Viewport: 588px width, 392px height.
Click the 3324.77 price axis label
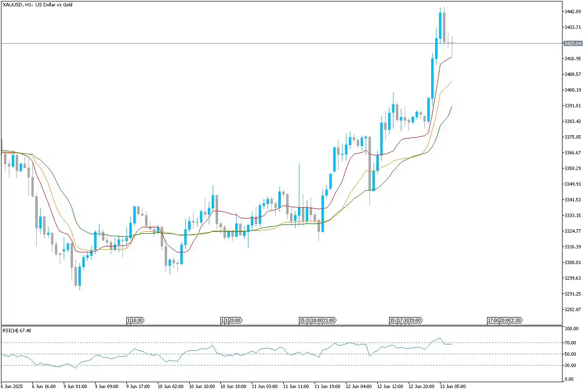[x=572, y=231]
